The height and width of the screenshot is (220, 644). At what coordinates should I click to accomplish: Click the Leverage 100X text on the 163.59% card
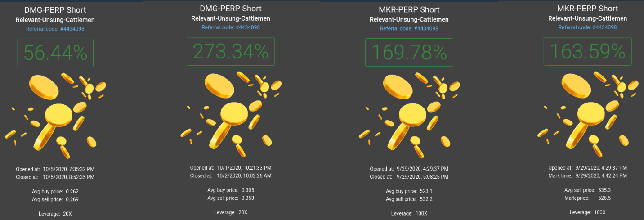tap(588, 212)
